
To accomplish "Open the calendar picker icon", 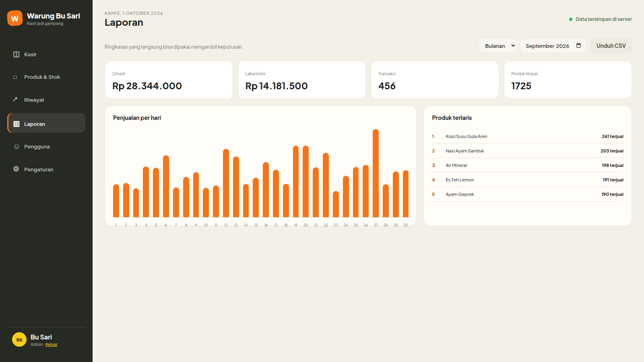I will click(578, 45).
